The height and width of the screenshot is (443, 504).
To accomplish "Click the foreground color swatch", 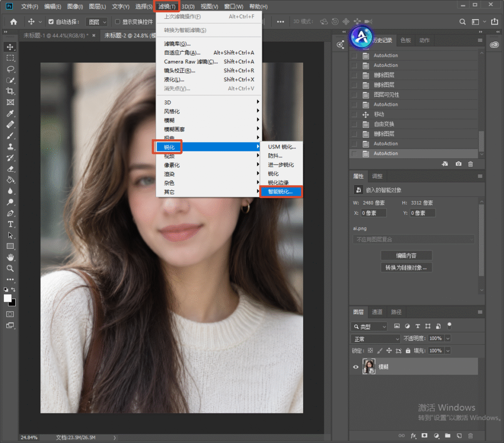I will tap(8, 298).
